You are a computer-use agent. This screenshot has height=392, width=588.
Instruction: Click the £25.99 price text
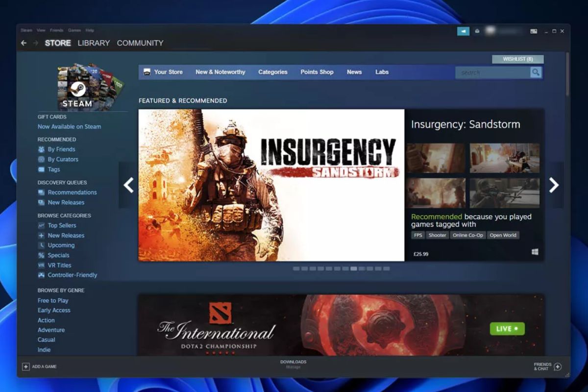coord(421,254)
